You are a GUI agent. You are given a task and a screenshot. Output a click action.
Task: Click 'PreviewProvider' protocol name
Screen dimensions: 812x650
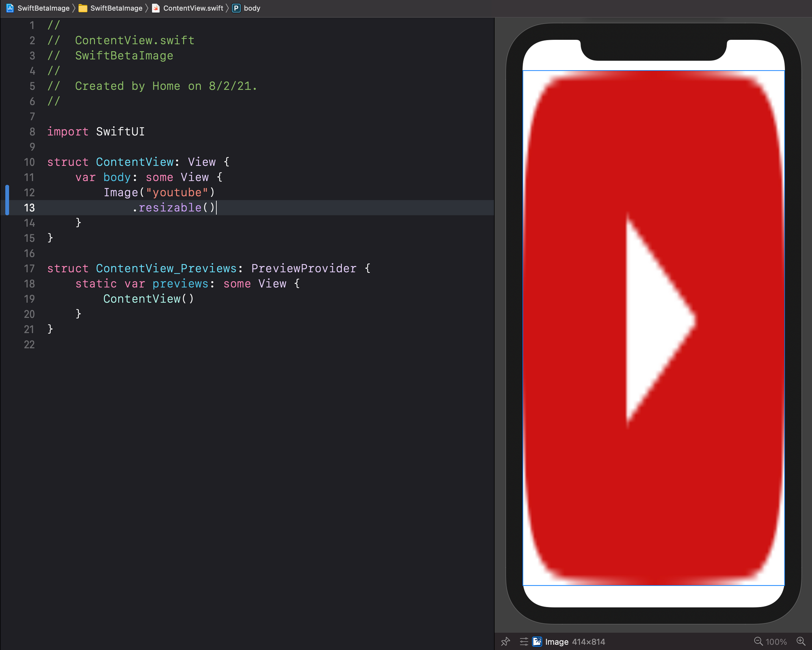(304, 269)
